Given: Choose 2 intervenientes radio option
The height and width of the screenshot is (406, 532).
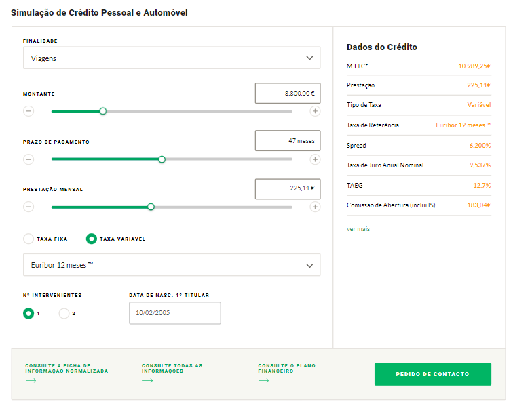Looking at the screenshot, I should pyautogui.click(x=64, y=313).
